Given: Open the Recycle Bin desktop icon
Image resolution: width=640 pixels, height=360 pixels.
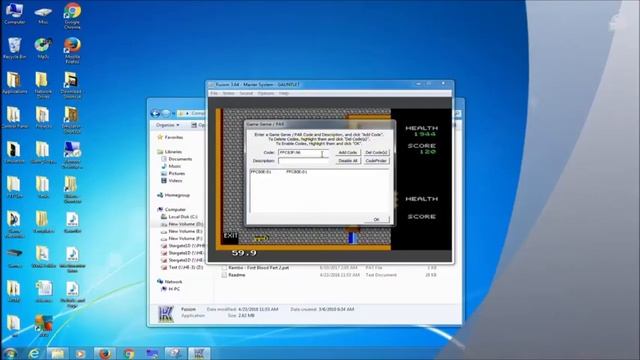Looking at the screenshot, I should pyautogui.click(x=14, y=48).
